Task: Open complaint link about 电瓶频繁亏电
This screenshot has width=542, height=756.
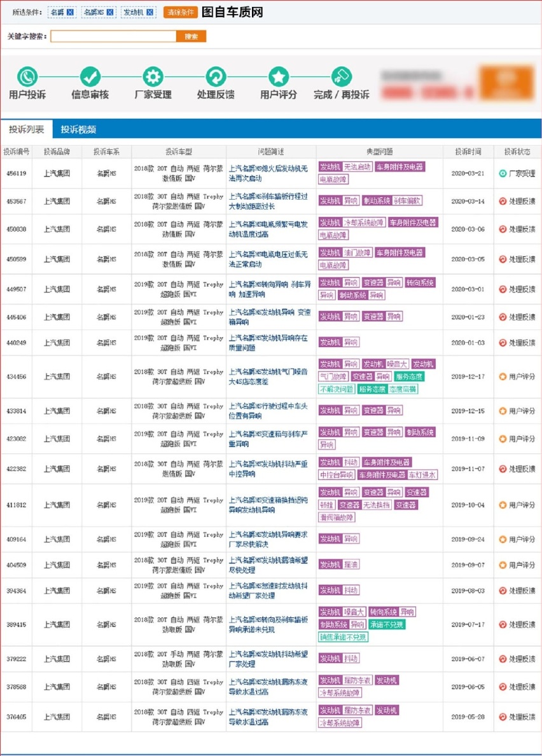Action: 268,229
